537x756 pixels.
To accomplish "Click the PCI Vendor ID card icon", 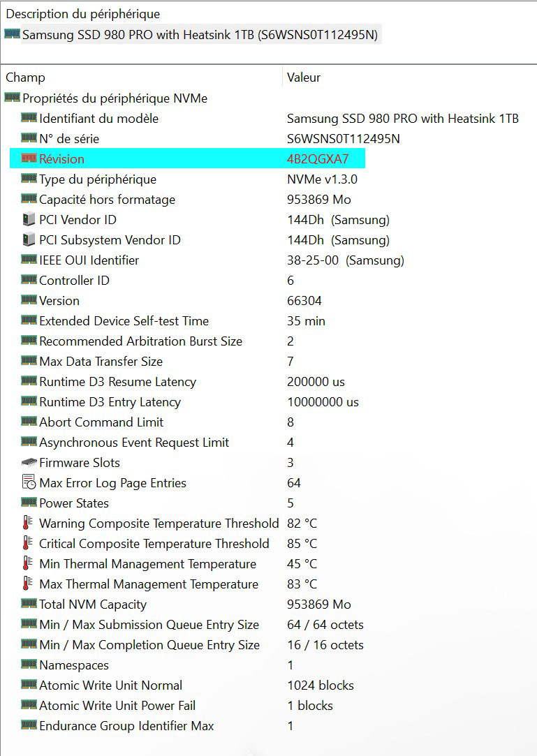I will point(29,219).
